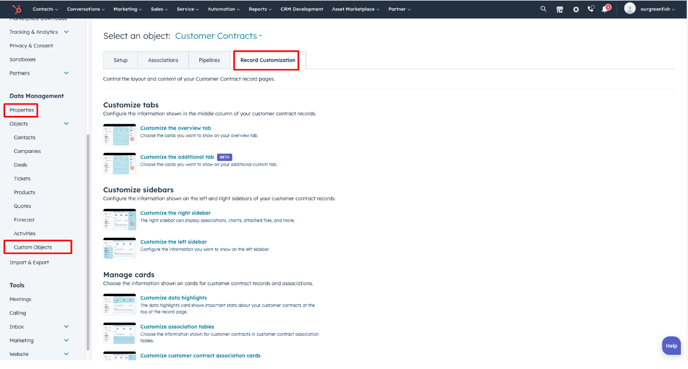Open the Contacts top menu

pyautogui.click(x=45, y=9)
